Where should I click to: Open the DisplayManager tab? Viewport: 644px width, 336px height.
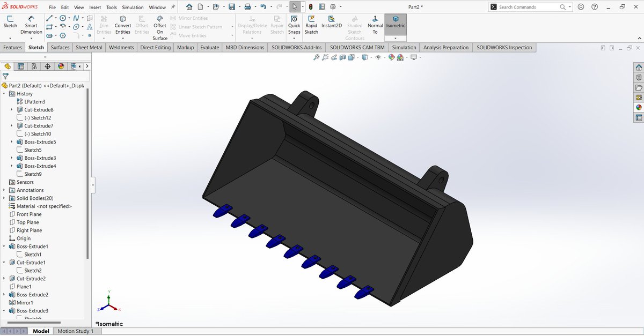61,66
